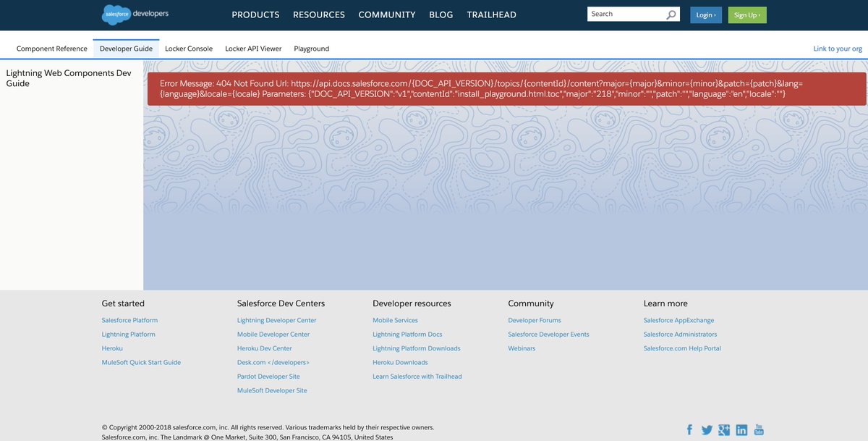This screenshot has height=441, width=868.
Task: Open the YouTube icon in the footer
Action: pos(759,429)
